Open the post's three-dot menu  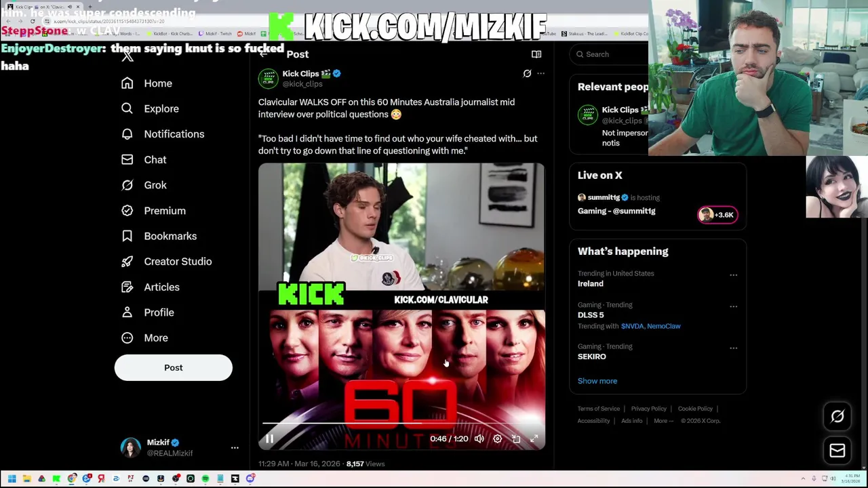540,73
